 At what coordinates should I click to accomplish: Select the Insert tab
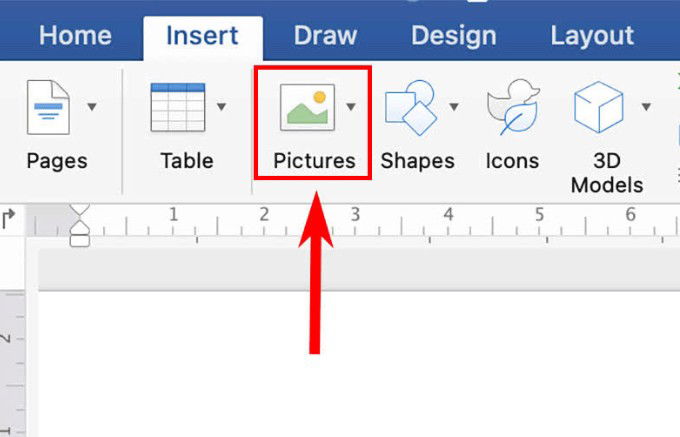click(203, 36)
